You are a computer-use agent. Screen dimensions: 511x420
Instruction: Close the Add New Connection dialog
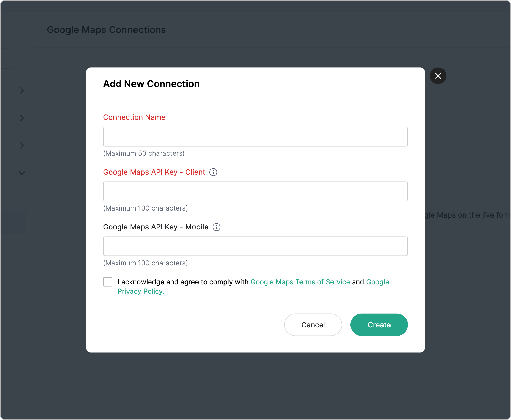(438, 76)
